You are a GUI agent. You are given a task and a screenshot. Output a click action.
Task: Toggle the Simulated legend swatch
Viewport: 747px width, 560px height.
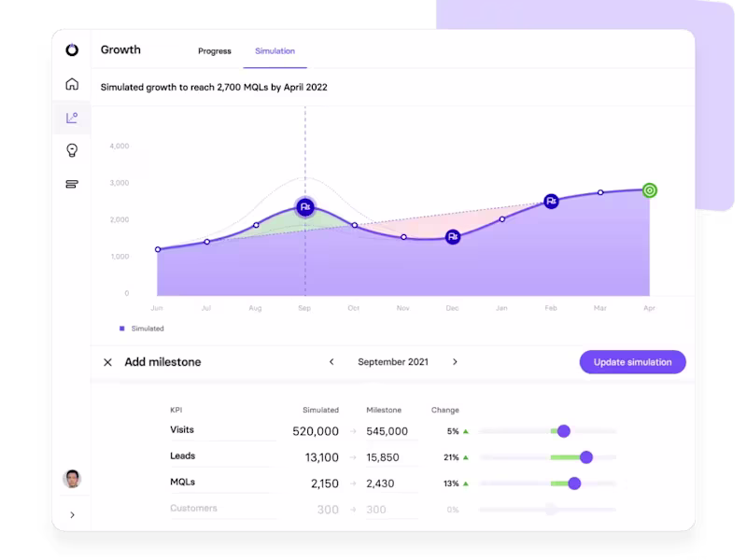pyautogui.click(x=122, y=329)
